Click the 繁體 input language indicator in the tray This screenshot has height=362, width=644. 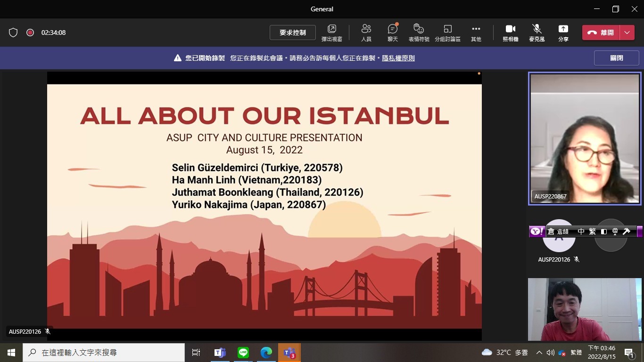(x=576, y=352)
